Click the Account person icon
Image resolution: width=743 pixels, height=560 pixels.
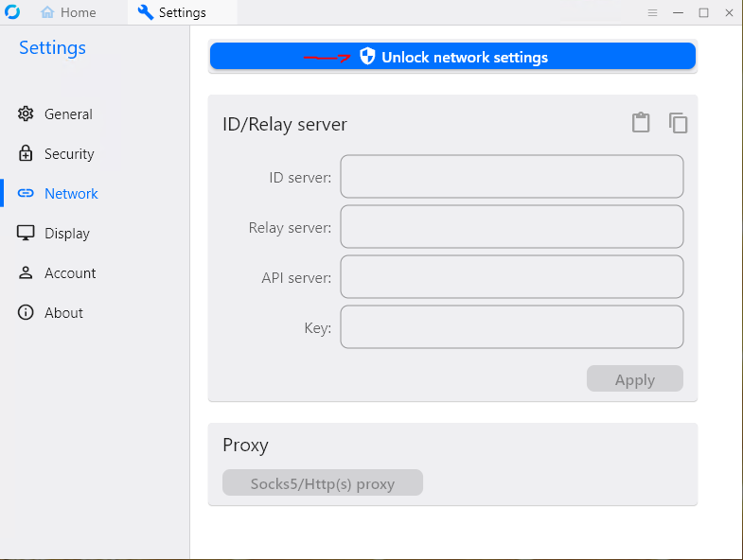coord(26,273)
